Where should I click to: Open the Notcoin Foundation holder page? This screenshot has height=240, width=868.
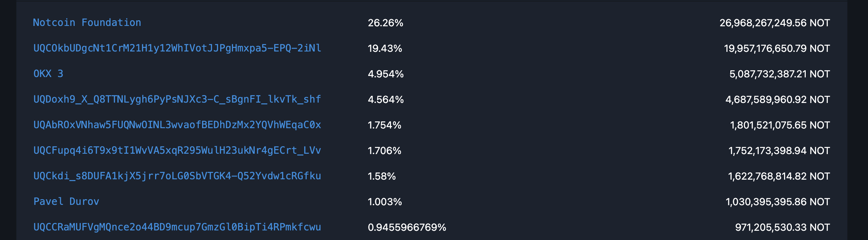[x=86, y=22]
